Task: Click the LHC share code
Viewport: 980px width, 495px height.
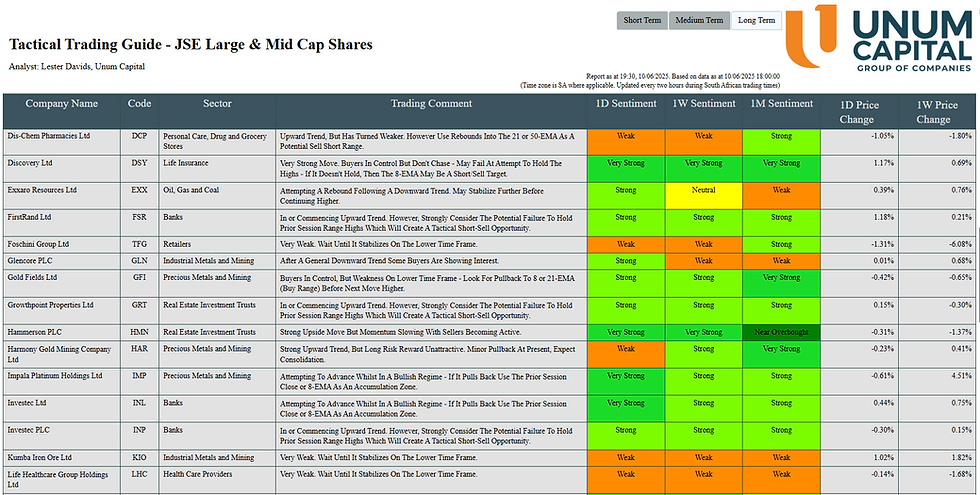Action: click(139, 474)
